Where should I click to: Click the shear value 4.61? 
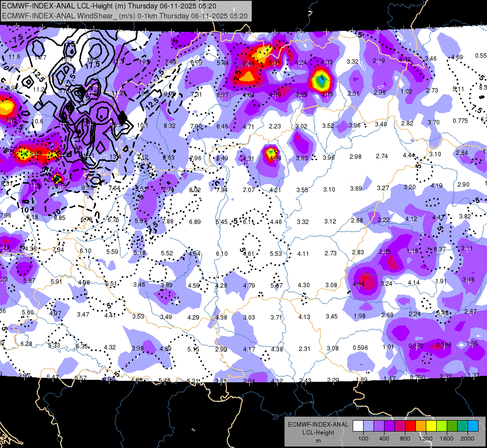click(249, 254)
